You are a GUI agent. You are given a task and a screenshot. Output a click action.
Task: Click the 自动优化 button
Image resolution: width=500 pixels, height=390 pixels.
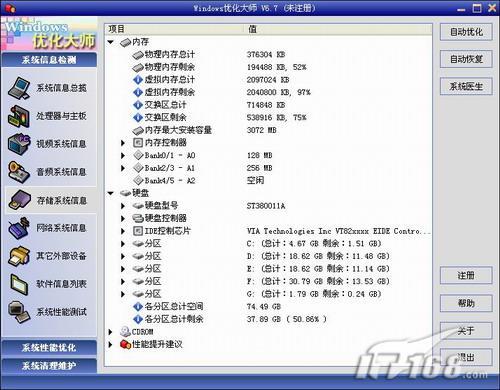(x=466, y=32)
